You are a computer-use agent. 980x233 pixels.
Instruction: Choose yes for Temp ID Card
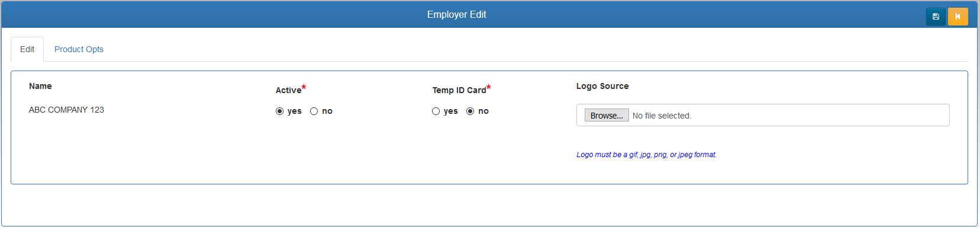pos(436,111)
